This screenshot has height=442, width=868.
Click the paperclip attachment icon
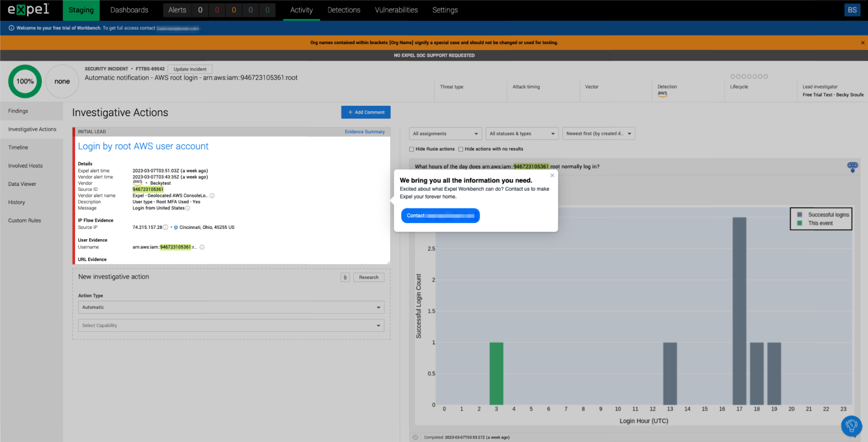[x=345, y=277]
